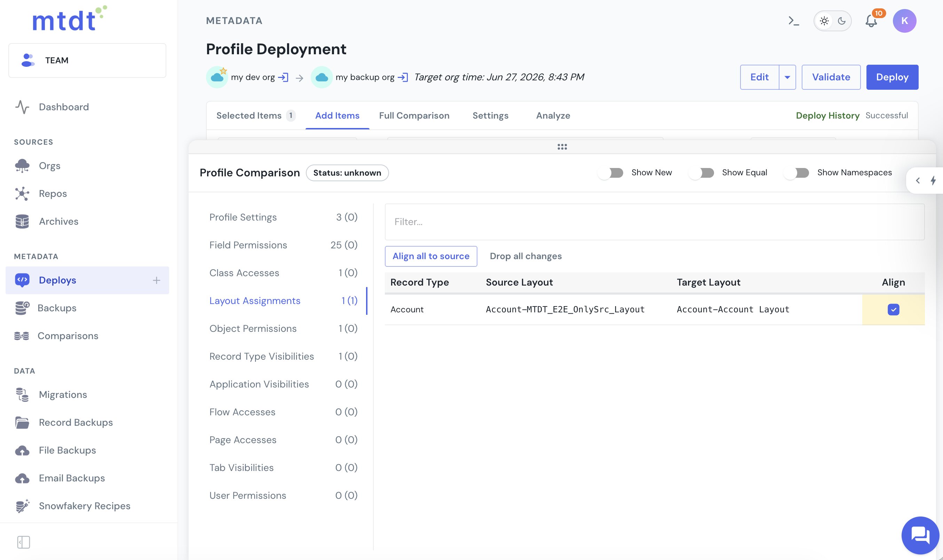
Task: Uncheck the Align checkbox for Account
Action: (x=893, y=310)
